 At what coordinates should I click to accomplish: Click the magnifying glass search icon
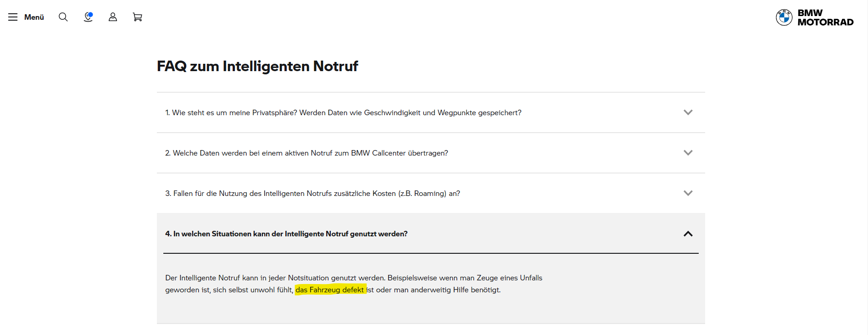point(63,17)
